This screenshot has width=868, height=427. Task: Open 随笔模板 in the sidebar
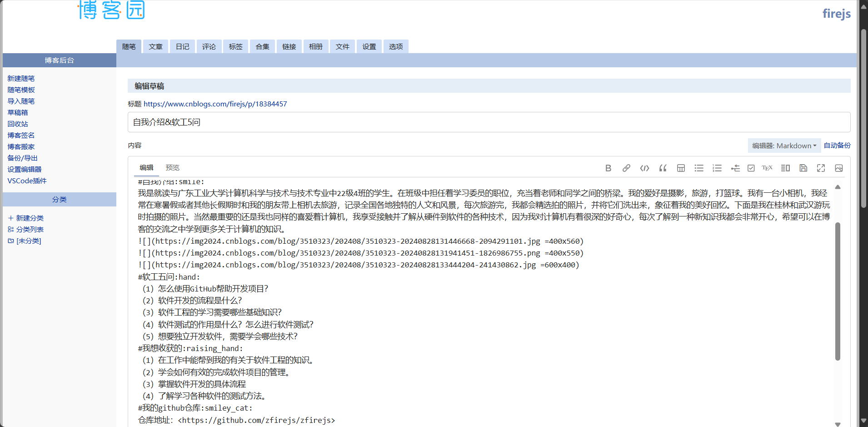tap(21, 90)
